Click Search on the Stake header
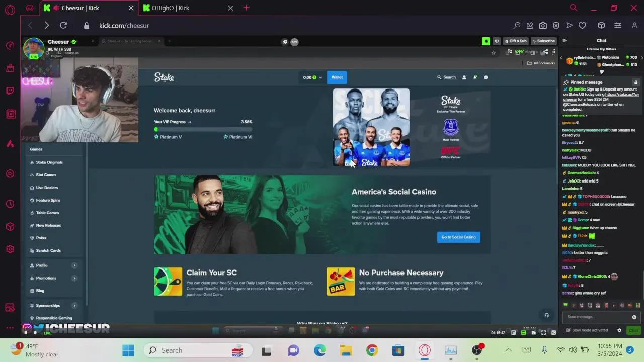This screenshot has height=362, width=644. click(446, 77)
